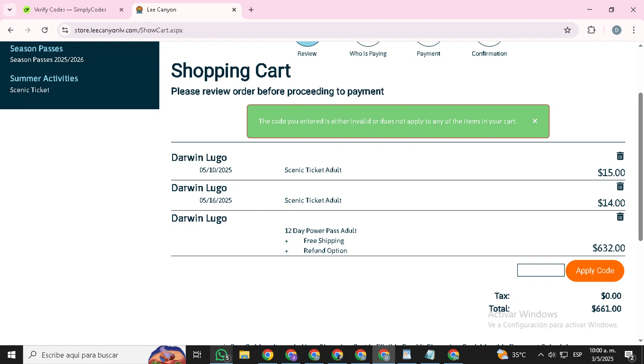
Task: View site information icon in address bar
Action: pyautogui.click(x=65, y=30)
